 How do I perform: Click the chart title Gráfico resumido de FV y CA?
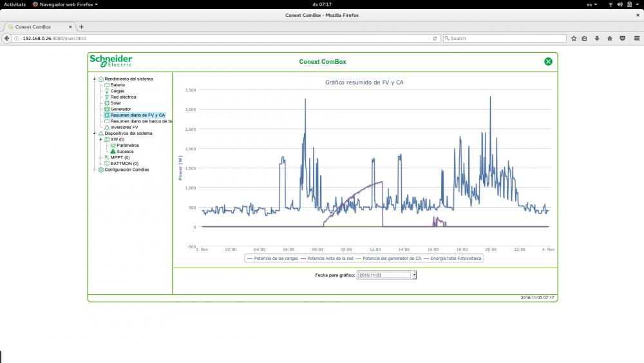(365, 83)
